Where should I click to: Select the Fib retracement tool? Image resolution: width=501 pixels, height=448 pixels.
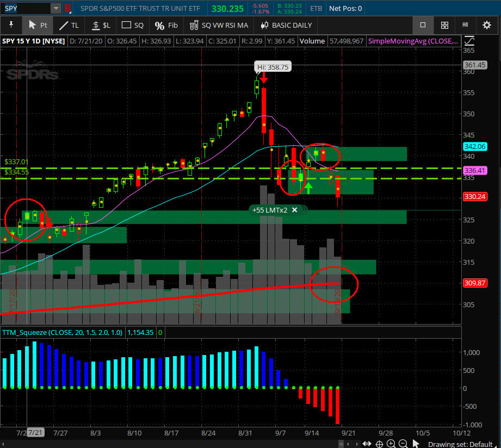tap(166, 25)
